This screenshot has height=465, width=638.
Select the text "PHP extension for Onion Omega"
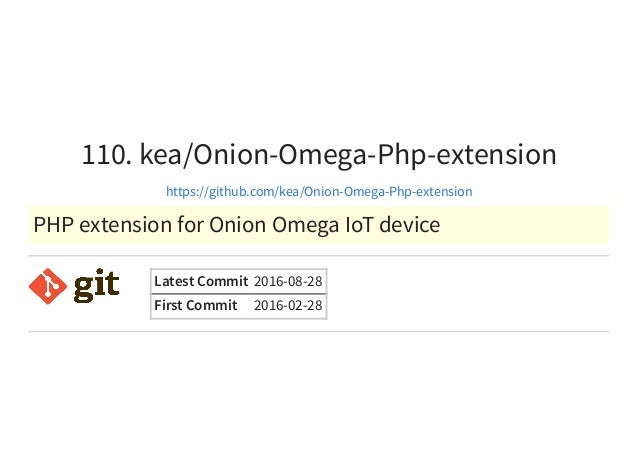tap(186, 225)
